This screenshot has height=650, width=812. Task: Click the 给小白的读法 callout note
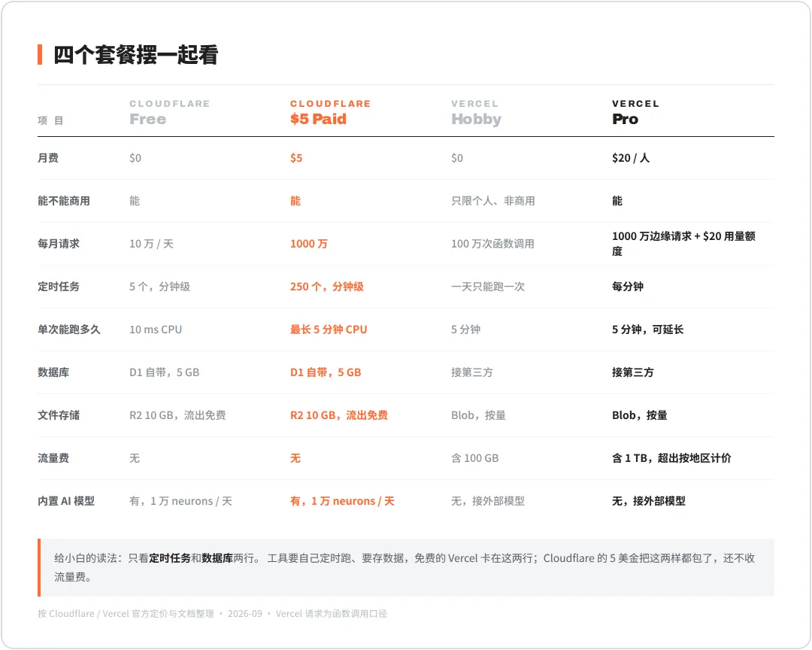pos(406,567)
